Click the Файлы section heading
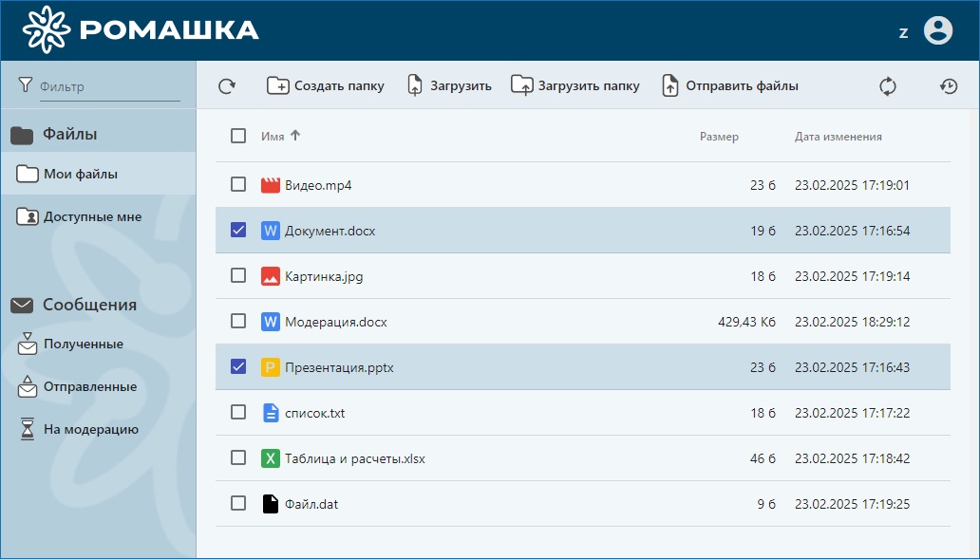The height and width of the screenshot is (559, 980). (x=69, y=134)
